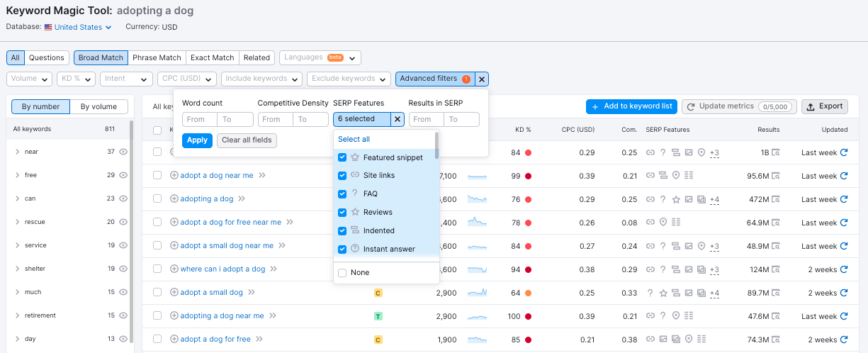Click FAQ question icon in 89.7M row
The height and width of the screenshot is (353, 868).
[x=650, y=293]
